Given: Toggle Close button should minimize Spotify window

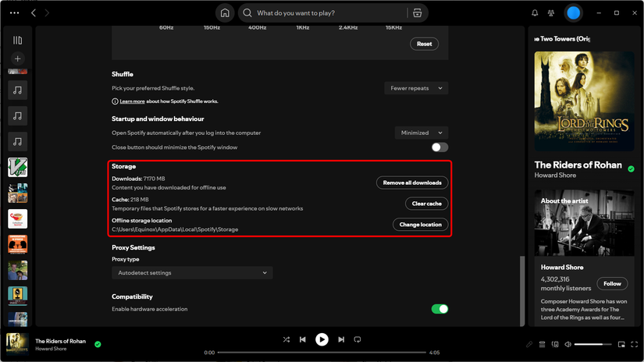Looking at the screenshot, I should [439, 147].
